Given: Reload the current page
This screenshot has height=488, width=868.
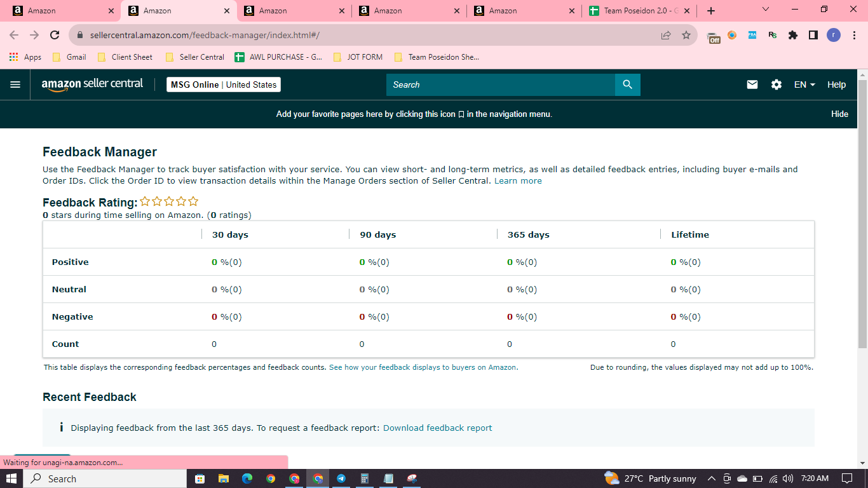Looking at the screenshot, I should tap(55, 35).
